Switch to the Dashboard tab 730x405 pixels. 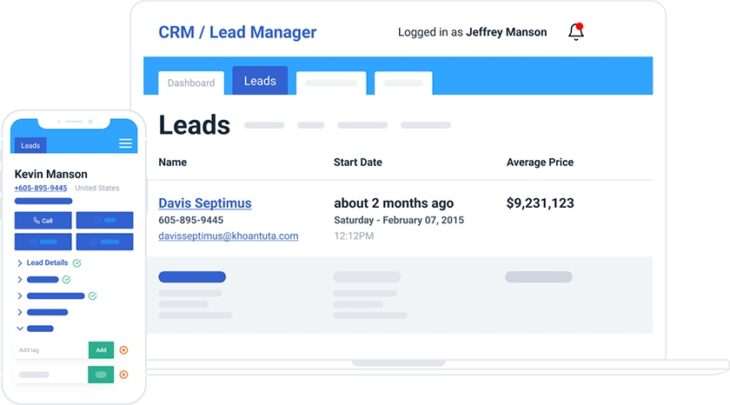pyautogui.click(x=191, y=83)
